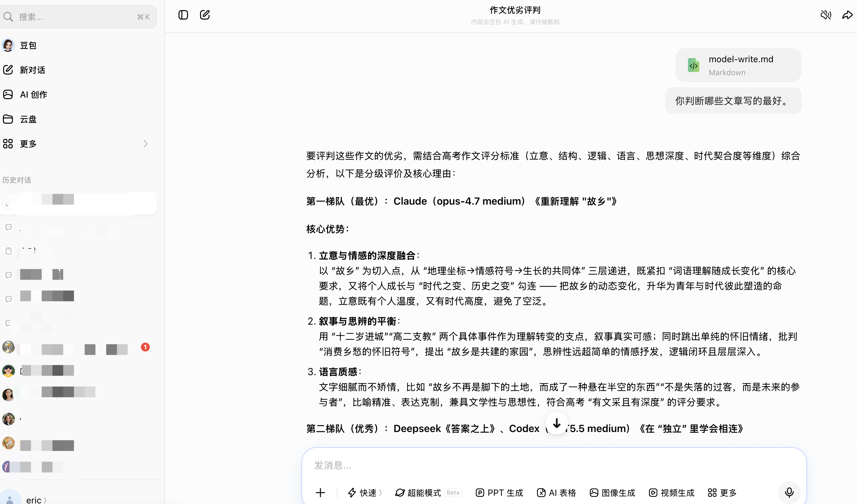Click the lightning icon beside 快速
The image size is (857, 504).
click(352, 492)
